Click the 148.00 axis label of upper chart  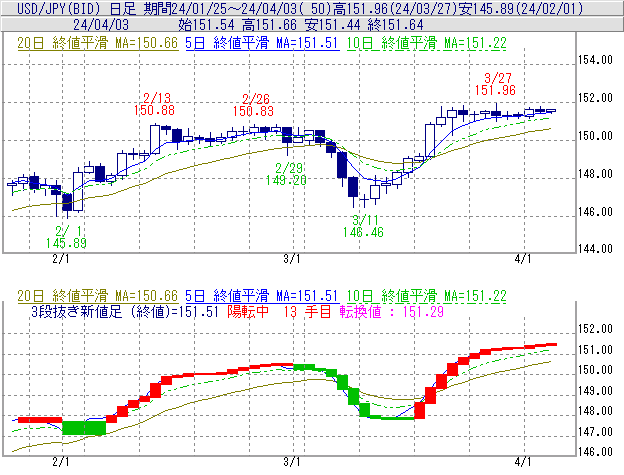click(x=595, y=174)
